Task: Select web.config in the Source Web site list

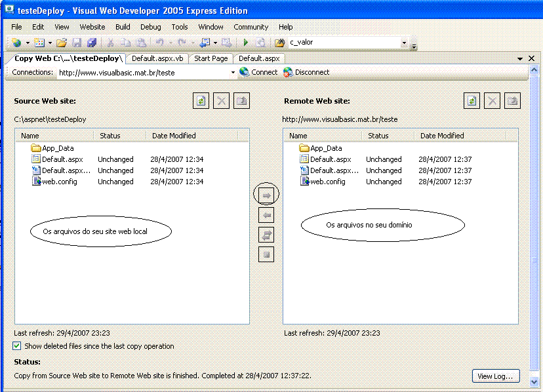Action: 59,182
